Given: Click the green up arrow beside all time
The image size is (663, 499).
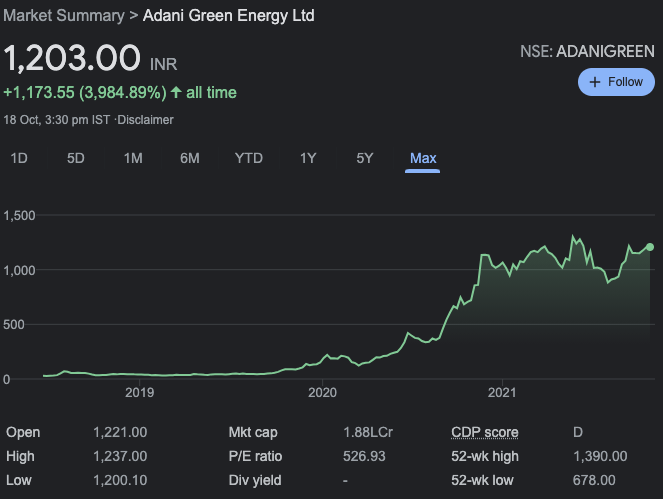Looking at the screenshot, I should coord(176,93).
